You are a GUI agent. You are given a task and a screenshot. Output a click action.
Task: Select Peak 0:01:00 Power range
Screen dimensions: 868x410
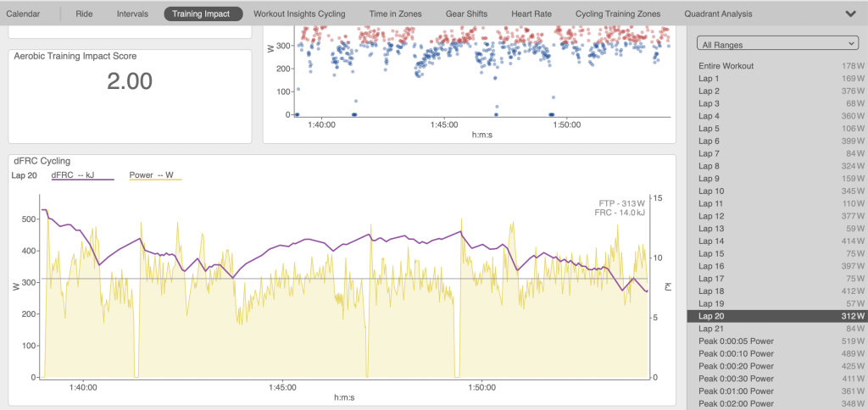coord(777,391)
